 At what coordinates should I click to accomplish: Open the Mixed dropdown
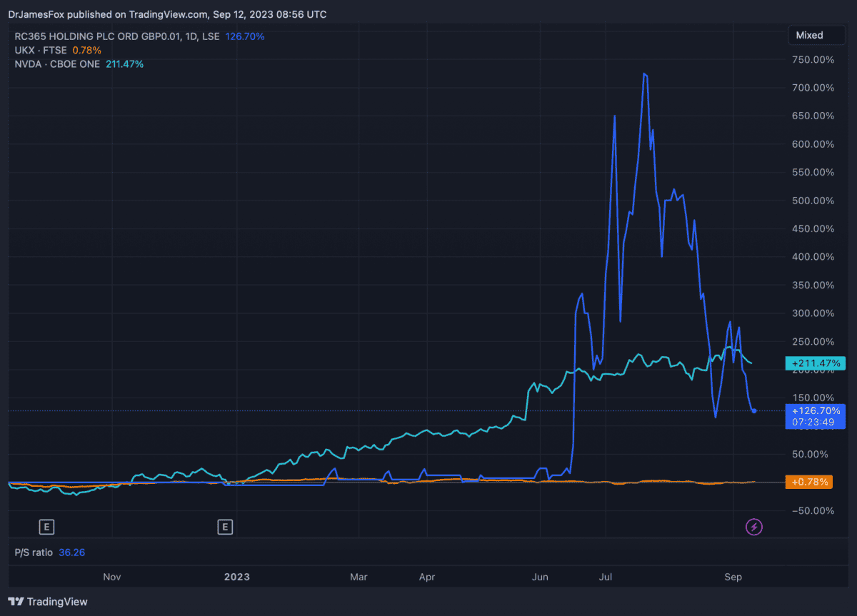click(x=810, y=35)
